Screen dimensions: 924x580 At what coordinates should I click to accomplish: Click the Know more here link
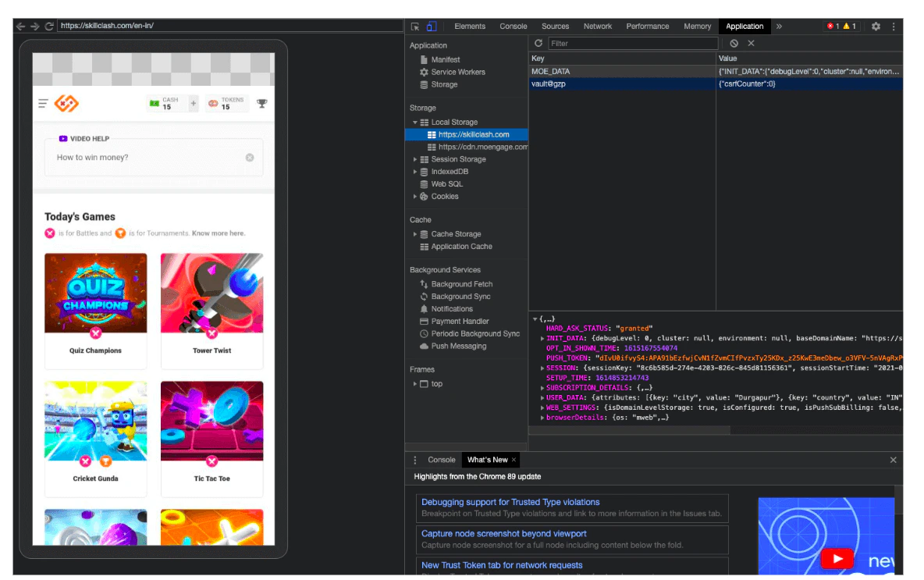[x=219, y=233]
